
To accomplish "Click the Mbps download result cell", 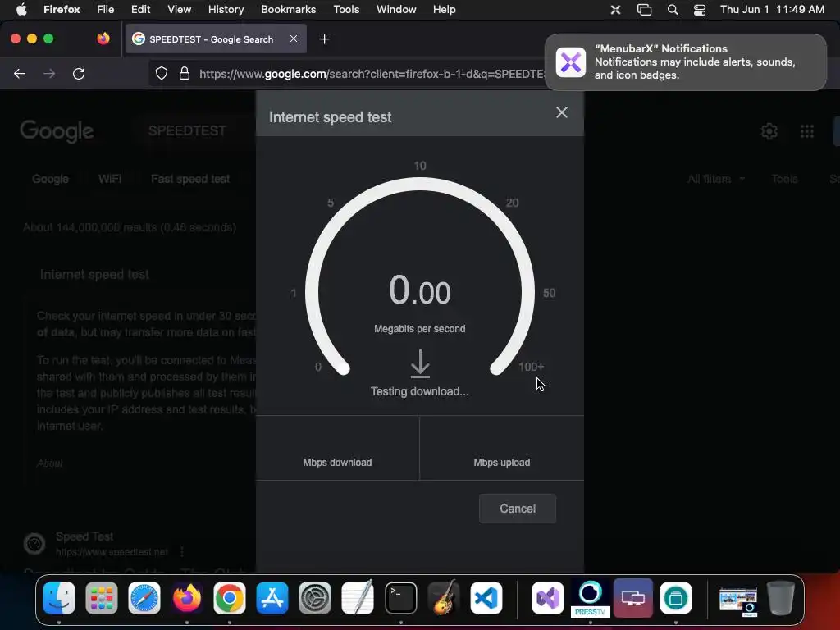I will 337,448.
